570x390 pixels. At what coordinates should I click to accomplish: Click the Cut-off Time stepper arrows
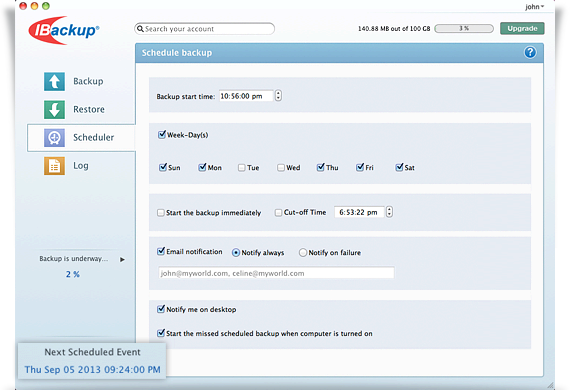point(389,212)
